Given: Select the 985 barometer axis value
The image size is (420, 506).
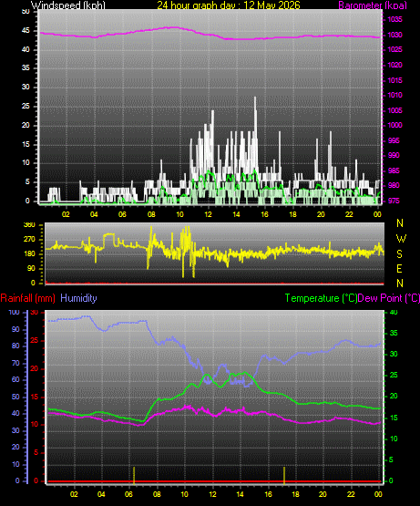Looking at the screenshot, I should 394,170.
